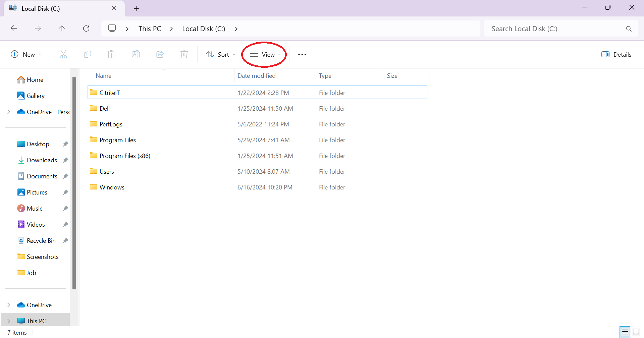Viewport: 644px width, 338px height.
Task: Open the New dropdown menu
Action: point(26,54)
